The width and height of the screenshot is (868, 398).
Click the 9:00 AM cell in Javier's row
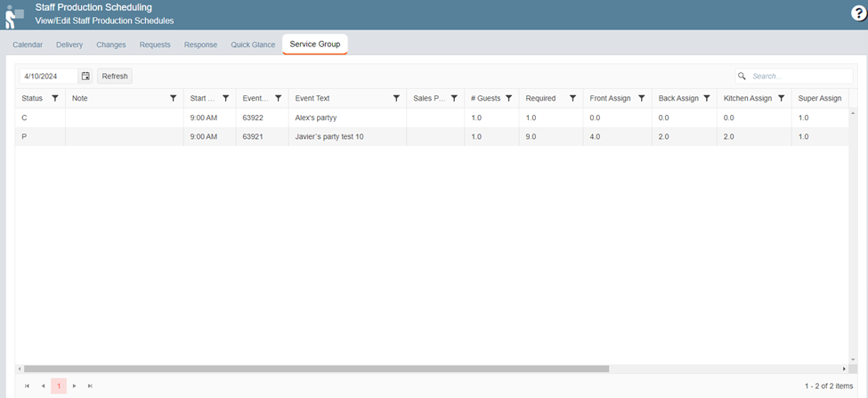click(x=210, y=136)
